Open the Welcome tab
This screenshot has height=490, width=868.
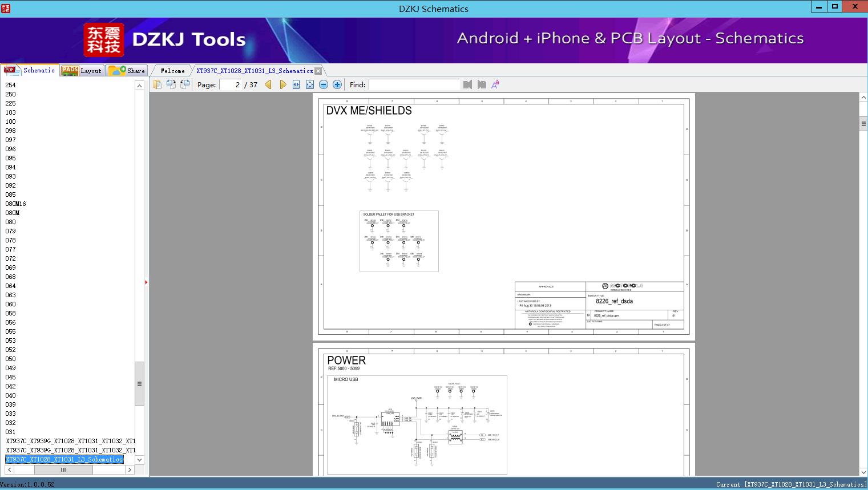[x=172, y=71]
